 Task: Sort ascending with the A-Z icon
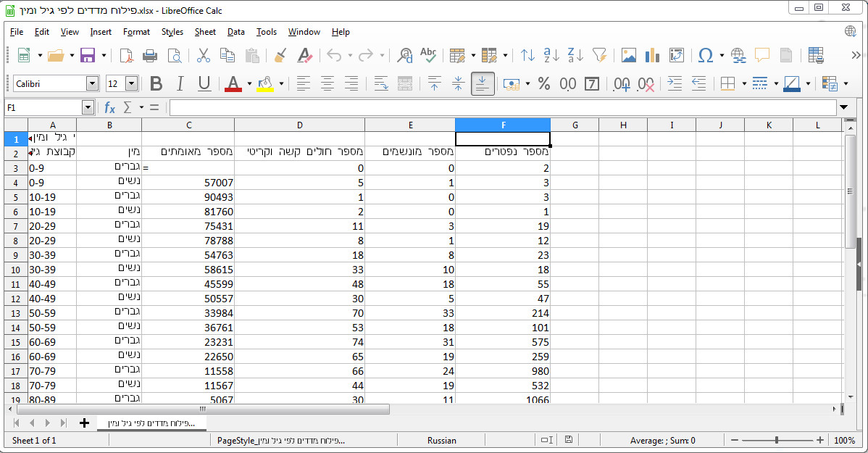pos(551,55)
